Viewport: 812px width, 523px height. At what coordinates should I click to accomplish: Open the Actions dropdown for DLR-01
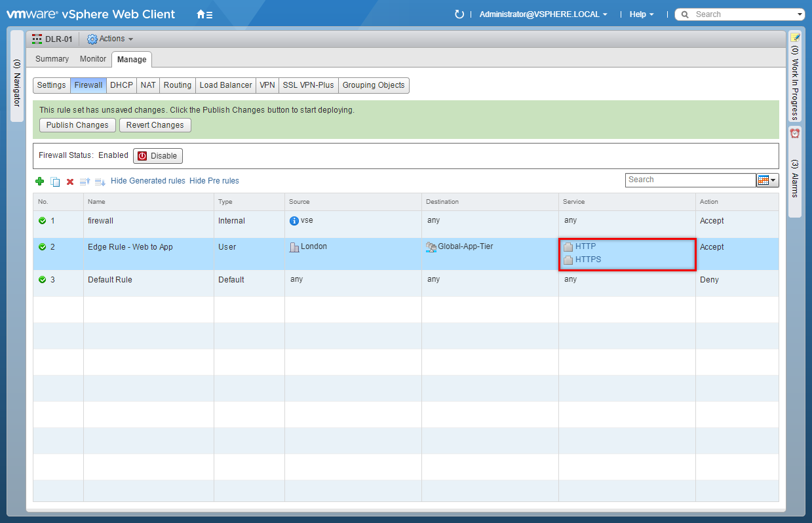pyautogui.click(x=110, y=39)
